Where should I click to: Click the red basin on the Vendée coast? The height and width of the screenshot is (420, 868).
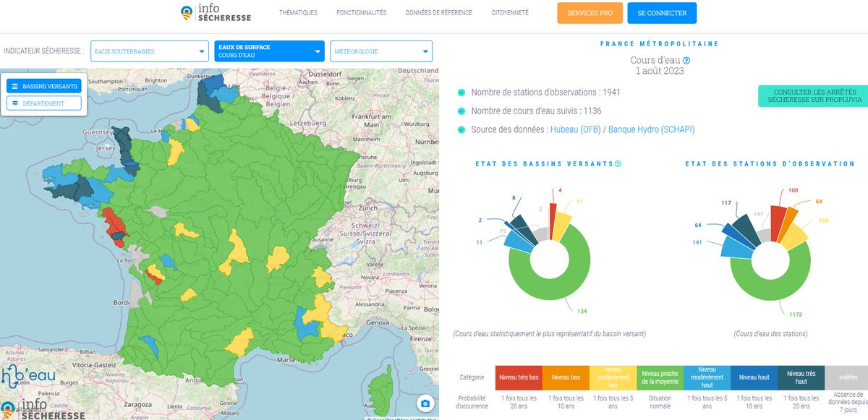[x=114, y=223]
